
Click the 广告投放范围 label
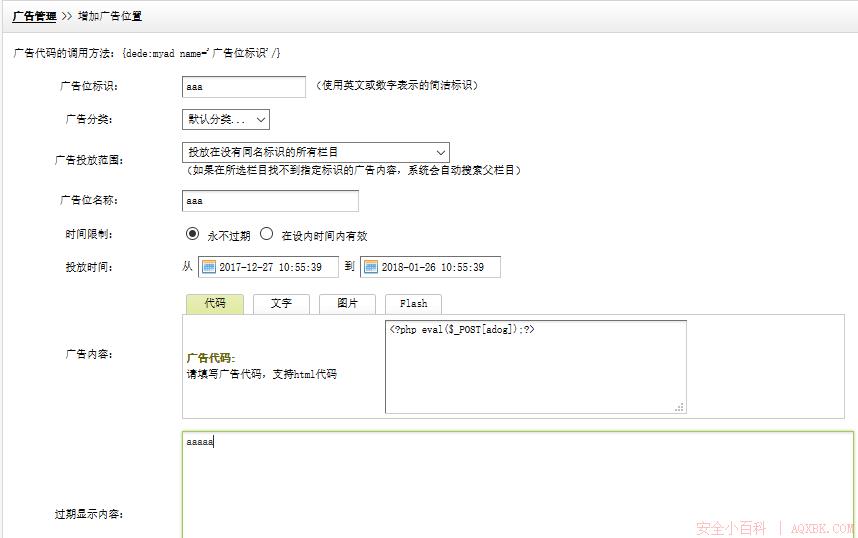(x=89, y=160)
